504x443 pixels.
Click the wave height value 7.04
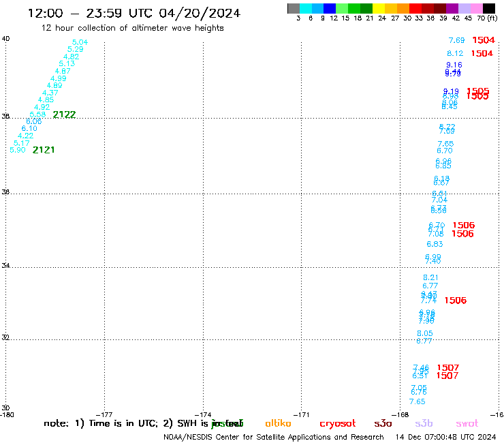[439, 200]
